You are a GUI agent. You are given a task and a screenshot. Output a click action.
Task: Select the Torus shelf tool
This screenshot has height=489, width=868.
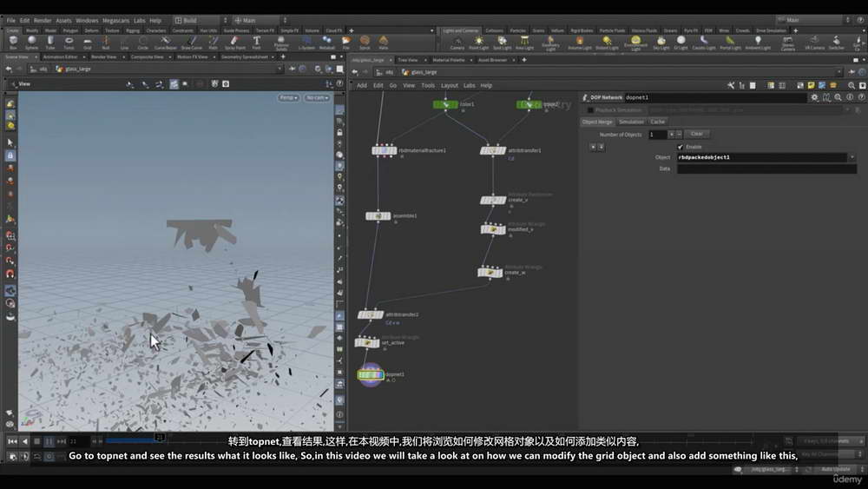pyautogui.click(x=69, y=43)
